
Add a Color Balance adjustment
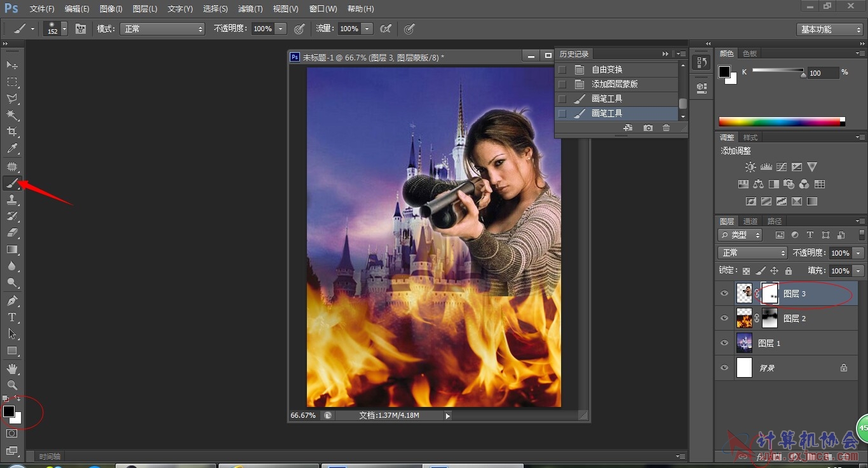758,184
